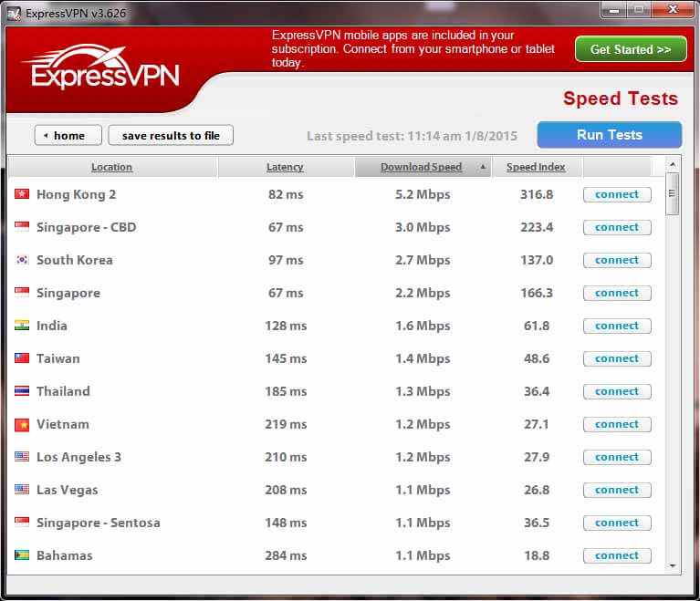Viewport: 700px width, 601px height.
Task: Click the server list scrollbar thumb
Action: click(x=673, y=193)
